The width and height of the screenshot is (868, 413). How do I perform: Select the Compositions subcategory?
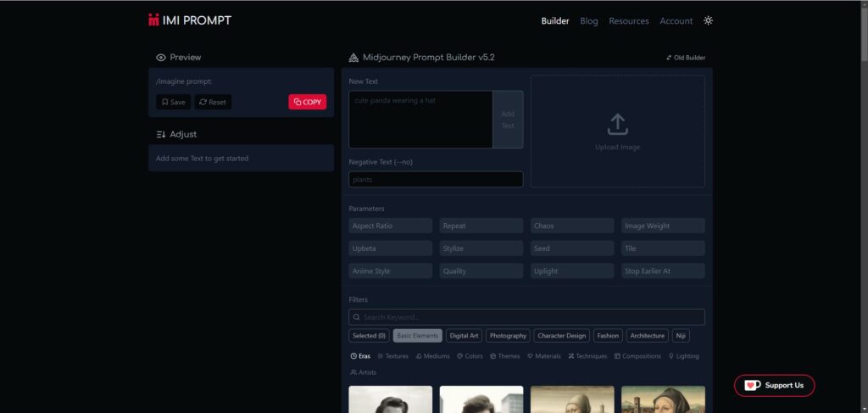[x=637, y=356]
